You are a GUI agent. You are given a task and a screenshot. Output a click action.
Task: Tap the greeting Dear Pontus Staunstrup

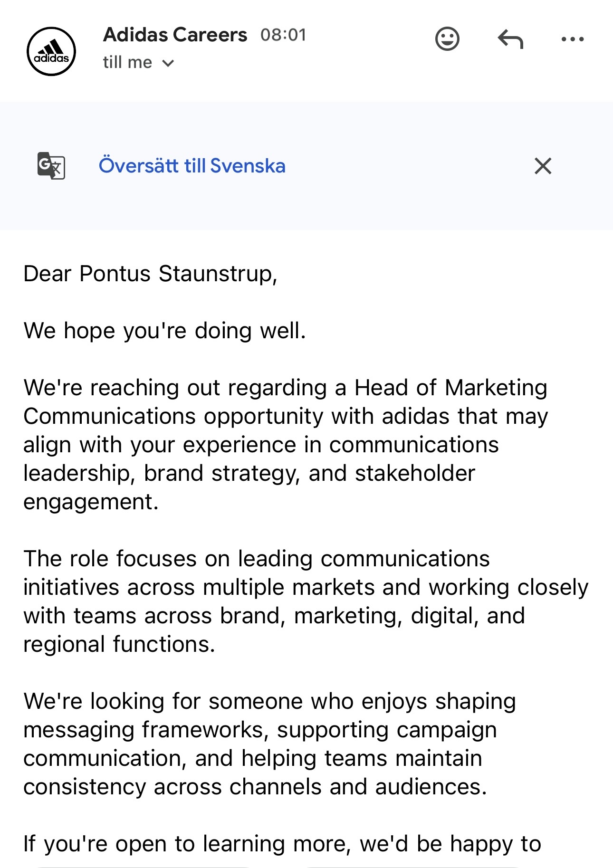coord(150,274)
